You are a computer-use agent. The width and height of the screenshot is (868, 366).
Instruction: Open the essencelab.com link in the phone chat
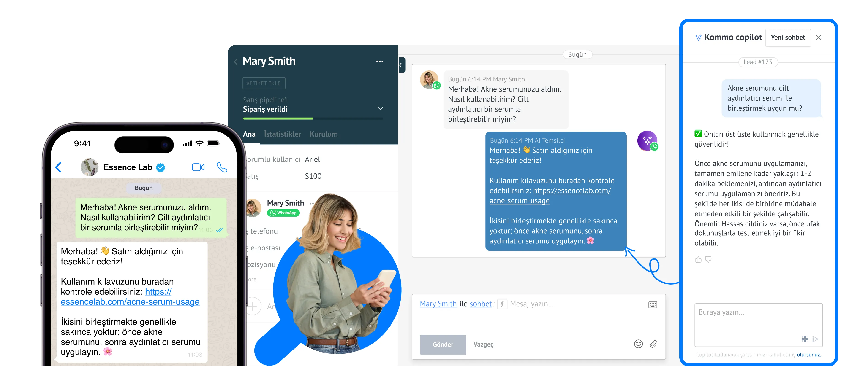pos(130,297)
